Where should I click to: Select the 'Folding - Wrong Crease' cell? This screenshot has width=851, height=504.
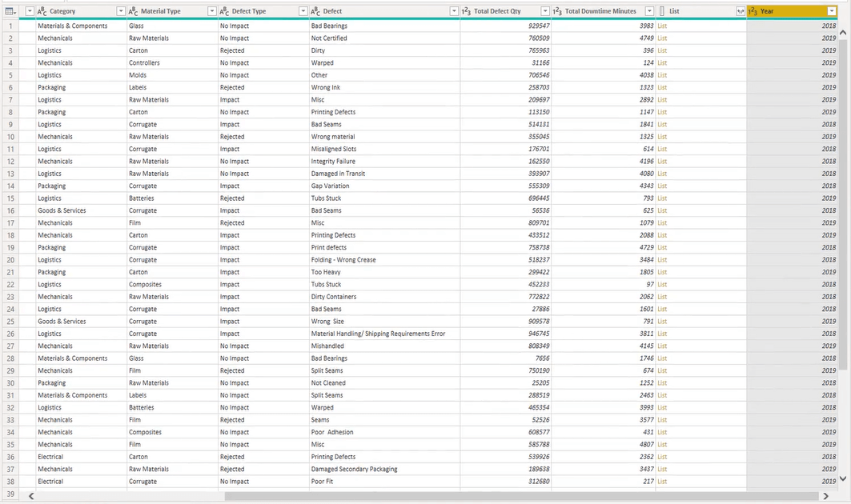tap(385, 260)
